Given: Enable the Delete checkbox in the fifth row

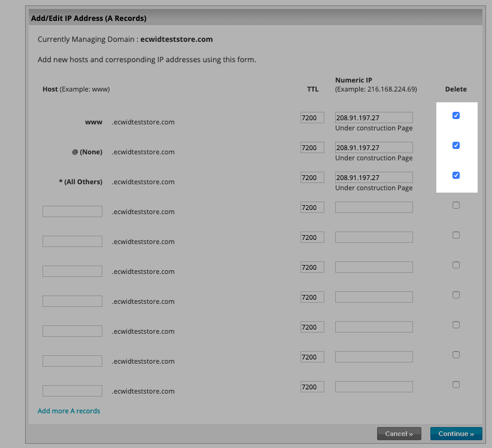Looking at the screenshot, I should click(x=455, y=234).
